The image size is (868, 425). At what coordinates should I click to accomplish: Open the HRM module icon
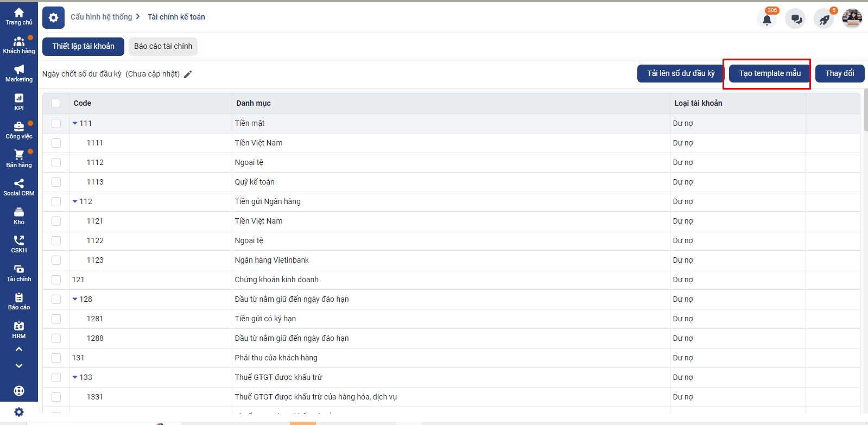coord(19,329)
